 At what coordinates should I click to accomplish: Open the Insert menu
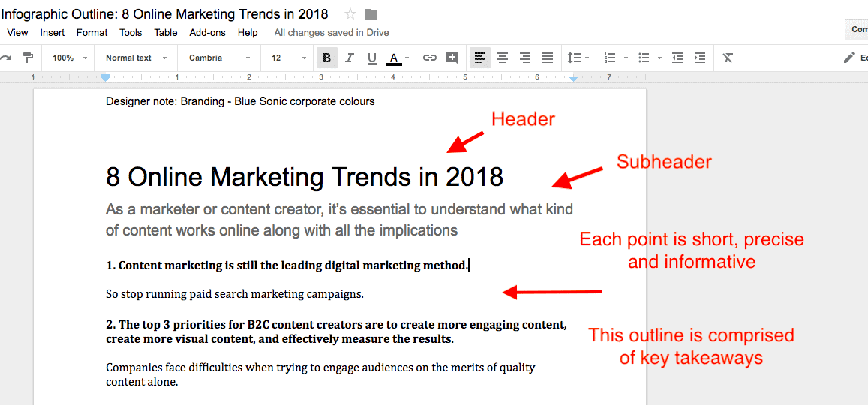point(53,33)
